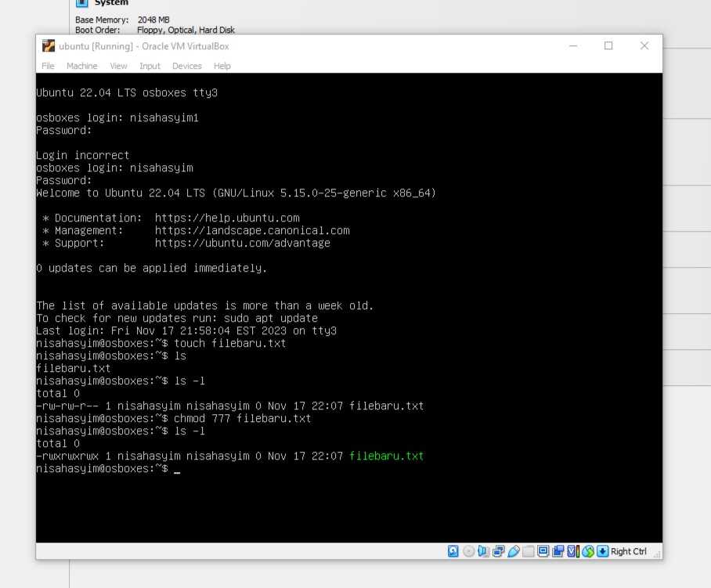Click the keyboard capture arrow icon
This screenshot has height=588, width=711.
click(602, 551)
